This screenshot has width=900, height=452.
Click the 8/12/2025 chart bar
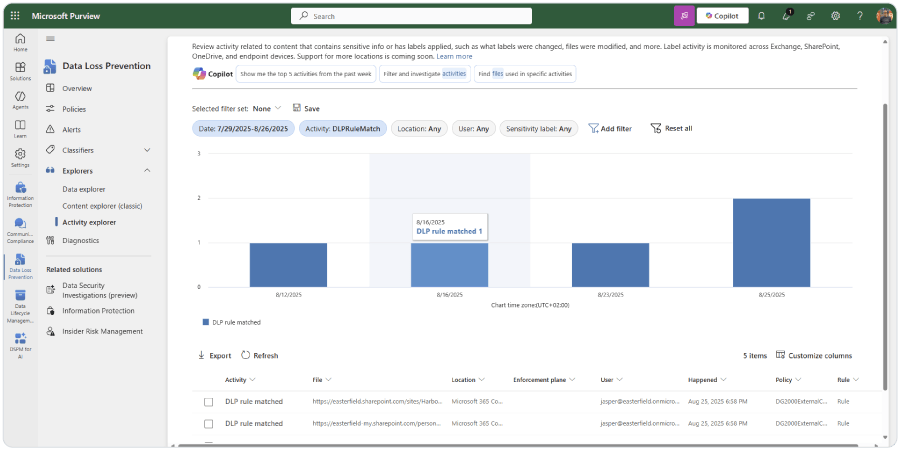click(x=288, y=265)
